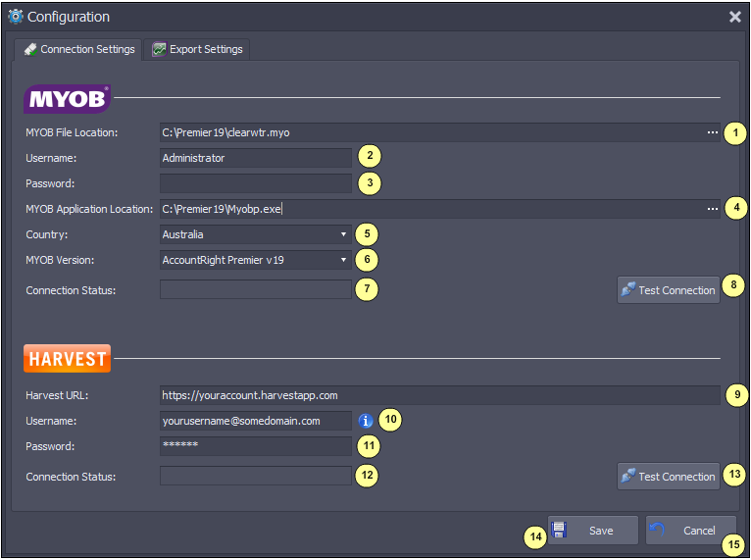
Task: Open the MYOB Version dropdown list
Action: click(256, 260)
